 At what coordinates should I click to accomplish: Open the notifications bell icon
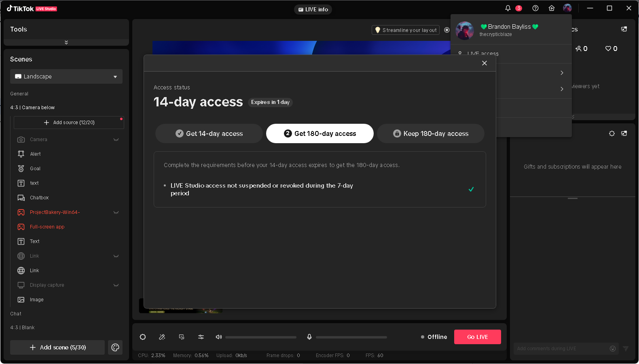(508, 8)
